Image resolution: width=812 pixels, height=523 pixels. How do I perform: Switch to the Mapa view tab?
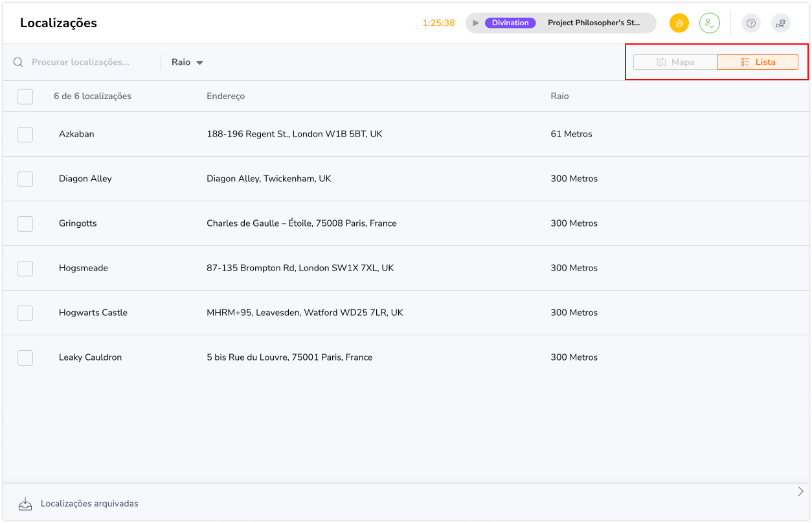click(675, 62)
